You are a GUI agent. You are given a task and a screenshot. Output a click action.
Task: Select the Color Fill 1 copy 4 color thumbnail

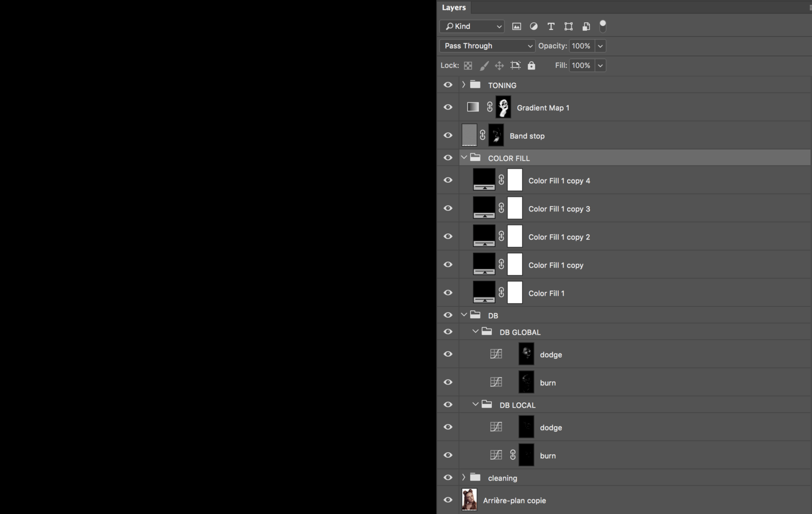[x=484, y=179]
